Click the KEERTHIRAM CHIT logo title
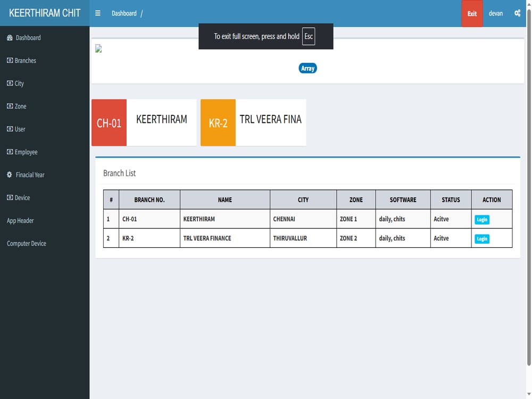The image size is (532, 399). [x=45, y=13]
